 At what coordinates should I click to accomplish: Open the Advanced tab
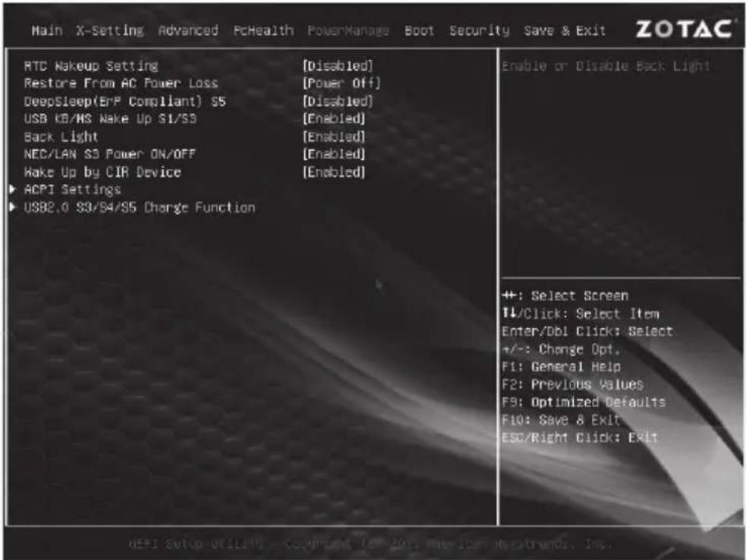[189, 31]
